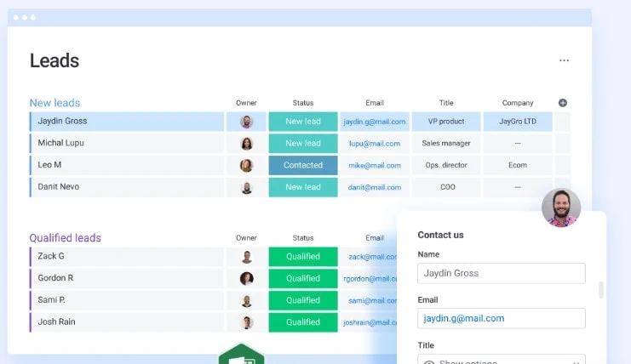The image size is (631, 364).
Task: Click the Owner column header in New leads
Action: 246,103
